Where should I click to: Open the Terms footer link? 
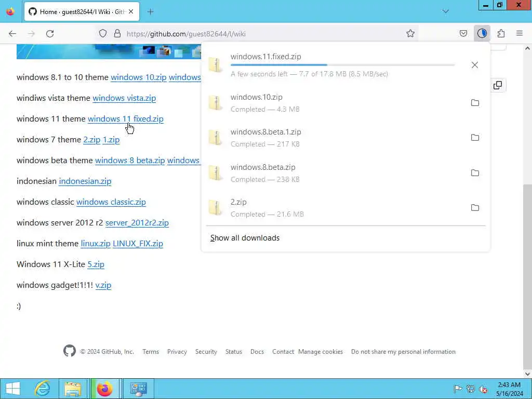click(151, 352)
